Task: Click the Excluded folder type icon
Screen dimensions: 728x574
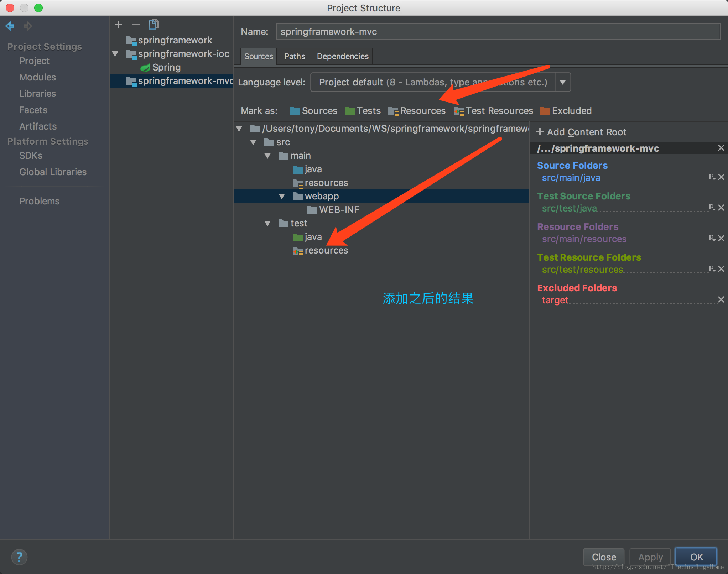Action: [x=544, y=111]
